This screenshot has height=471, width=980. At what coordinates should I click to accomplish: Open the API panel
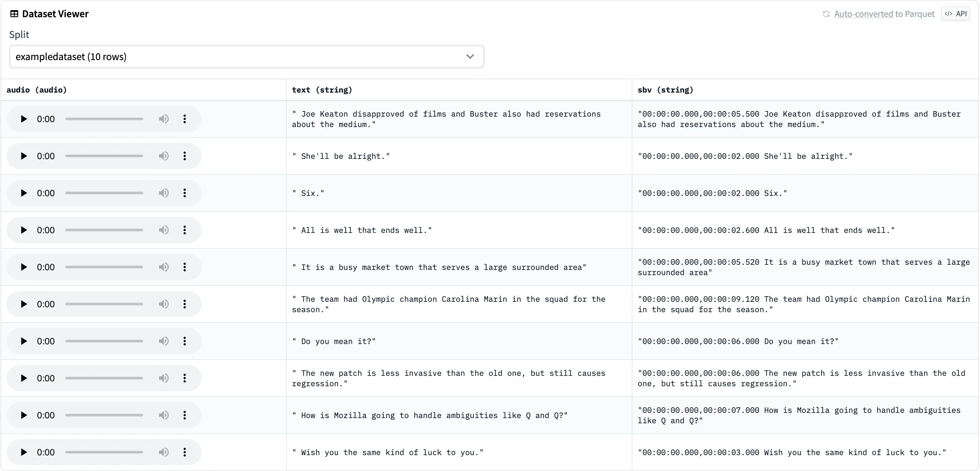pyautogui.click(x=956, y=14)
